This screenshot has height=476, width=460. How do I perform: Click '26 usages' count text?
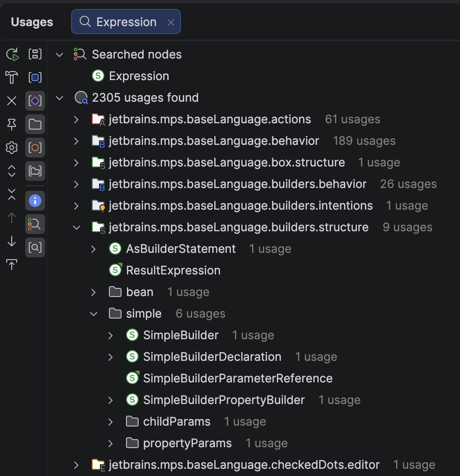click(408, 184)
